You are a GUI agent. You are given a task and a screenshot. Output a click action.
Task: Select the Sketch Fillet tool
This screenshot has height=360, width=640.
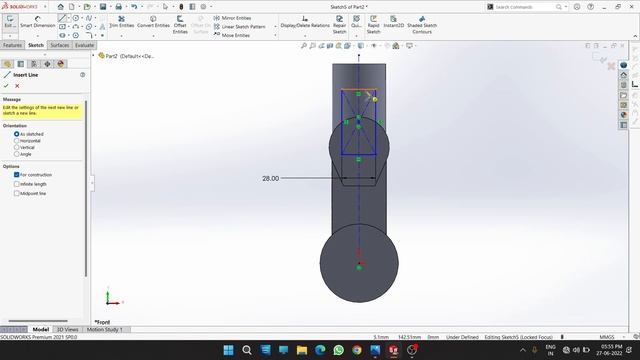pyautogui.click(x=89, y=36)
